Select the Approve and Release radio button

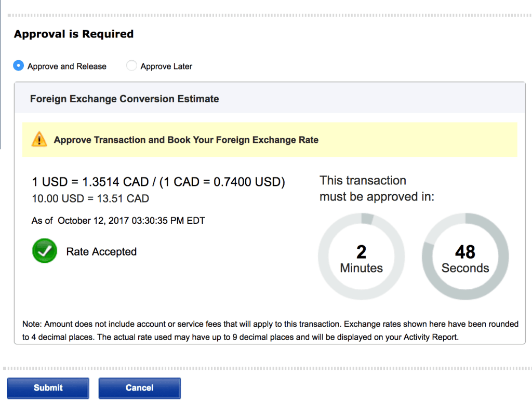18,66
